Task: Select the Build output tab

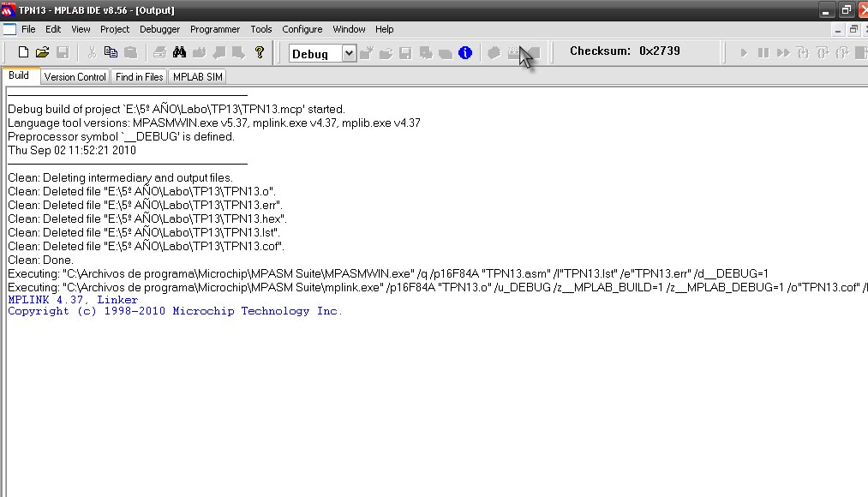Action: (x=19, y=75)
